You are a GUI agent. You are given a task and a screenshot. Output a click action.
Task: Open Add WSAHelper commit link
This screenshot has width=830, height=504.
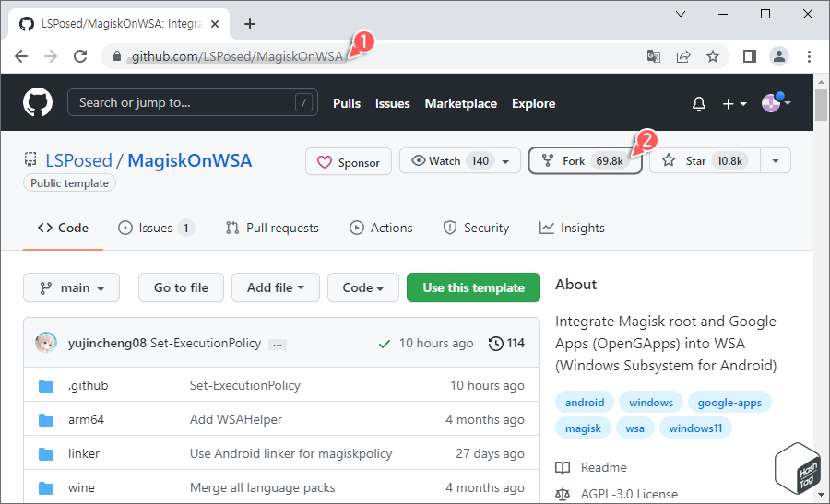pos(235,420)
